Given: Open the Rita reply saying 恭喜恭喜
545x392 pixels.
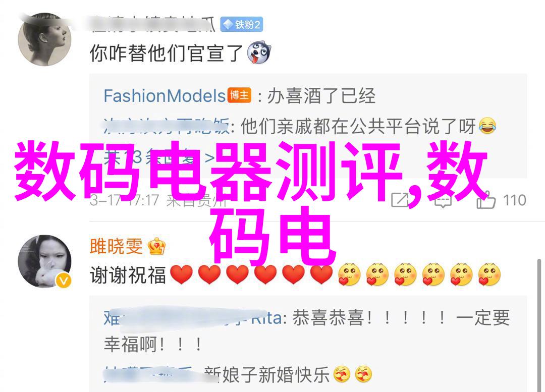Looking at the screenshot, I should [x=307, y=331].
